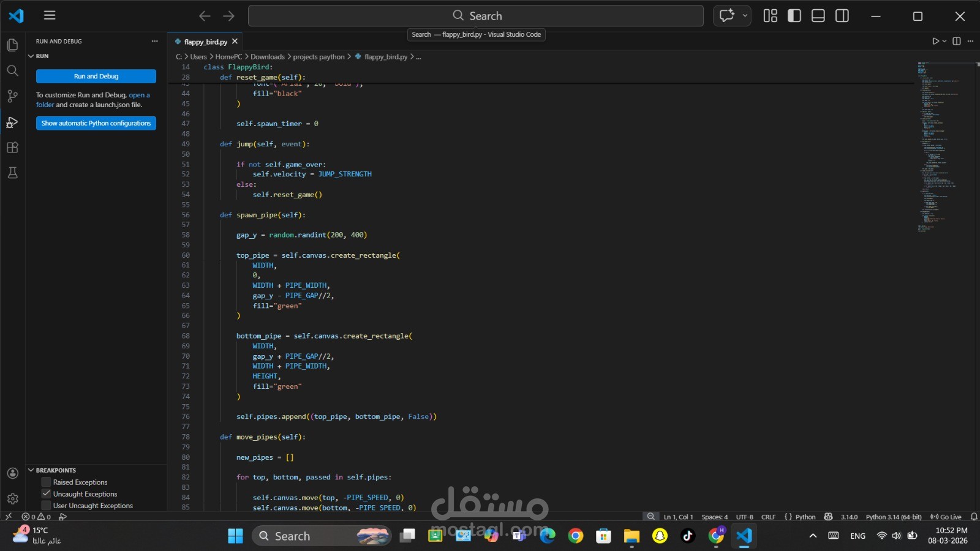The height and width of the screenshot is (551, 980).
Task: Open dropdown arrow beside Run play button
Action: pyautogui.click(x=944, y=41)
